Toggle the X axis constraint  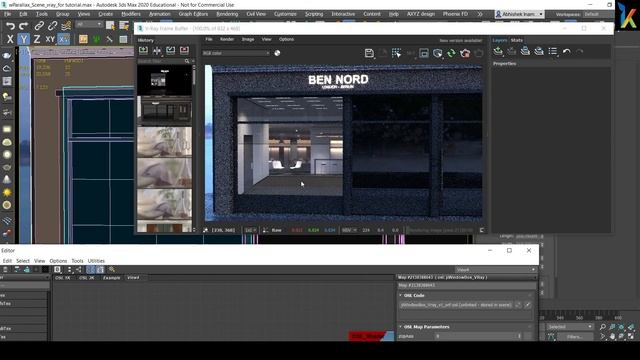coord(10,39)
